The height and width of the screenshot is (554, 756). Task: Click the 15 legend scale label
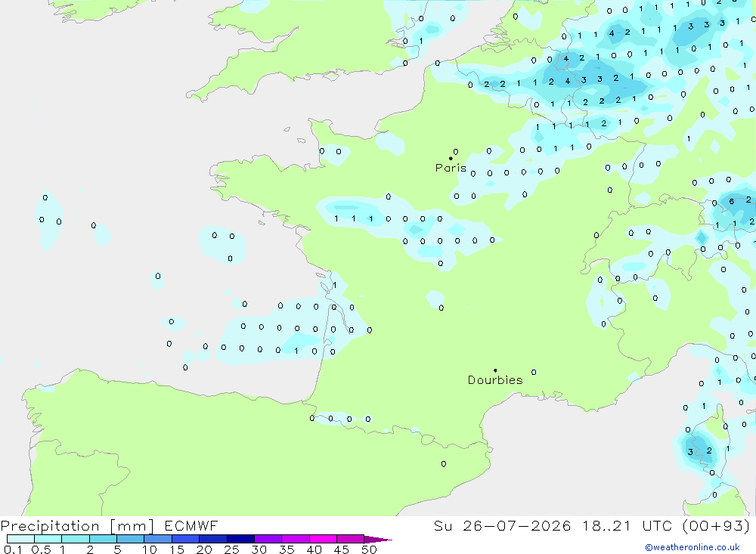coord(177,549)
